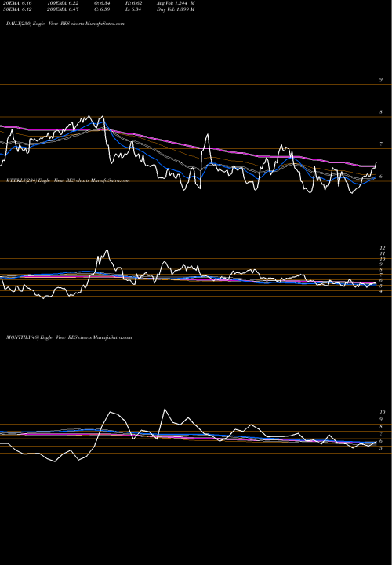
Task: Select the Avg Vol: 1.244 M text
Action: tap(176, 3)
